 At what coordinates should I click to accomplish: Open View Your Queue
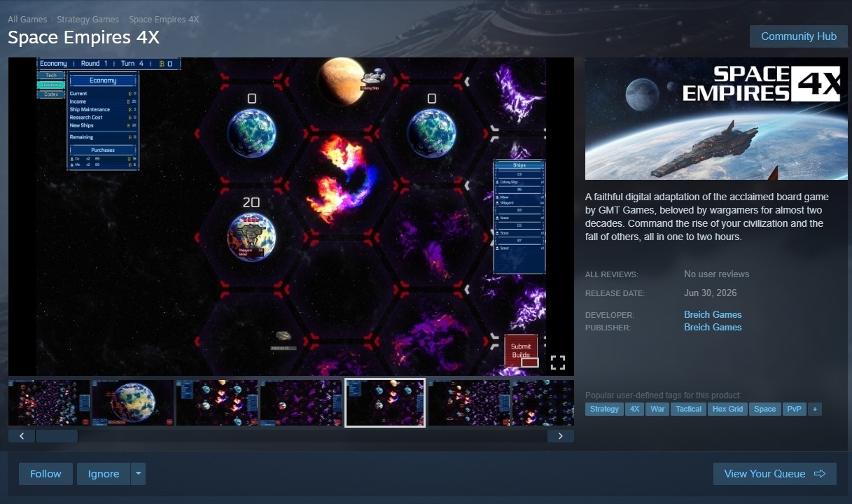[x=775, y=474]
